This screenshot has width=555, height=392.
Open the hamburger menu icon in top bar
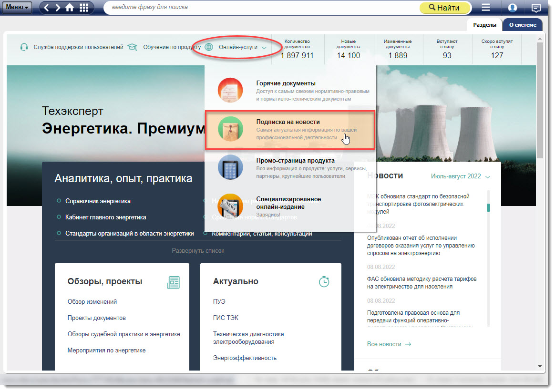486,8
